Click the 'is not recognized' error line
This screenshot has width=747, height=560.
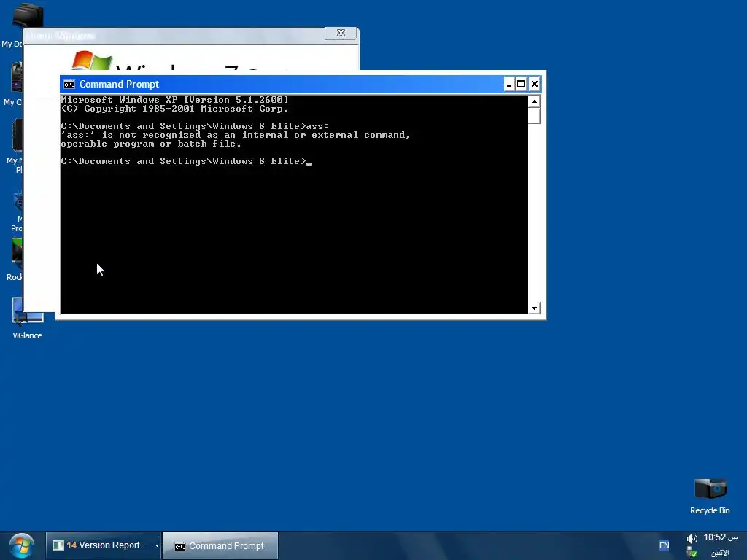(x=236, y=135)
